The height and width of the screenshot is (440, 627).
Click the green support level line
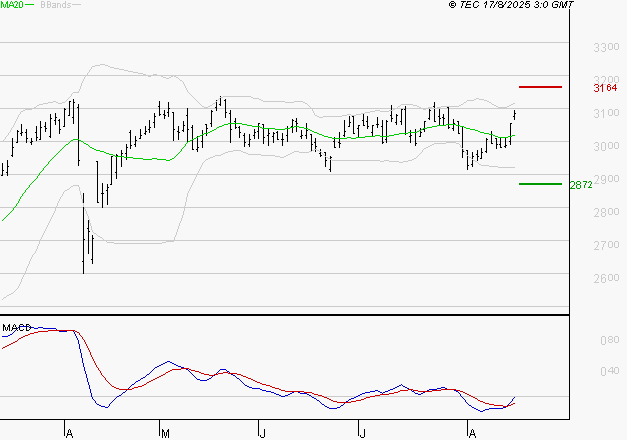click(x=540, y=184)
